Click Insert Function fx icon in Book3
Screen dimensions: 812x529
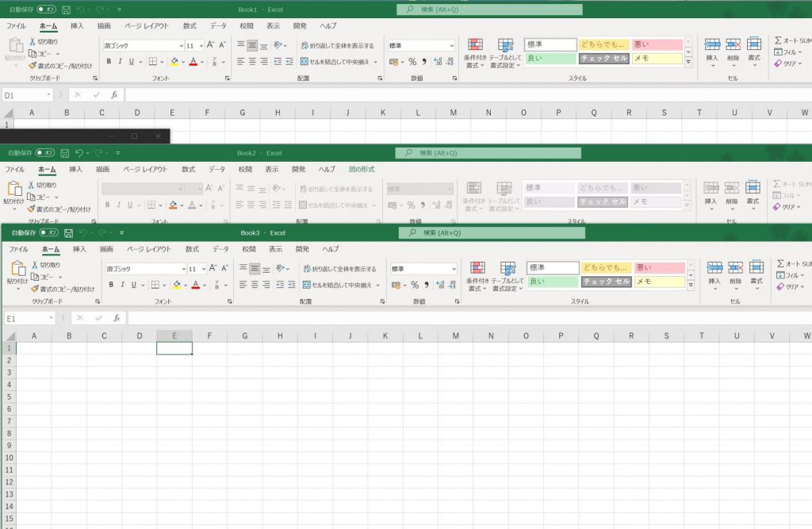point(117,318)
